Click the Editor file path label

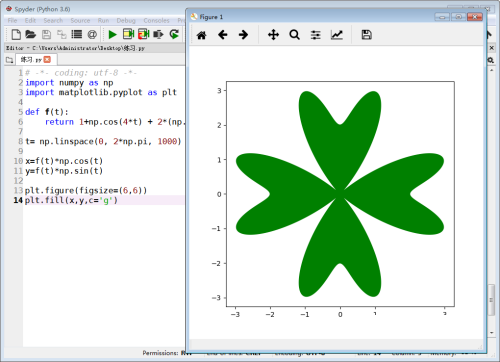click(x=75, y=48)
